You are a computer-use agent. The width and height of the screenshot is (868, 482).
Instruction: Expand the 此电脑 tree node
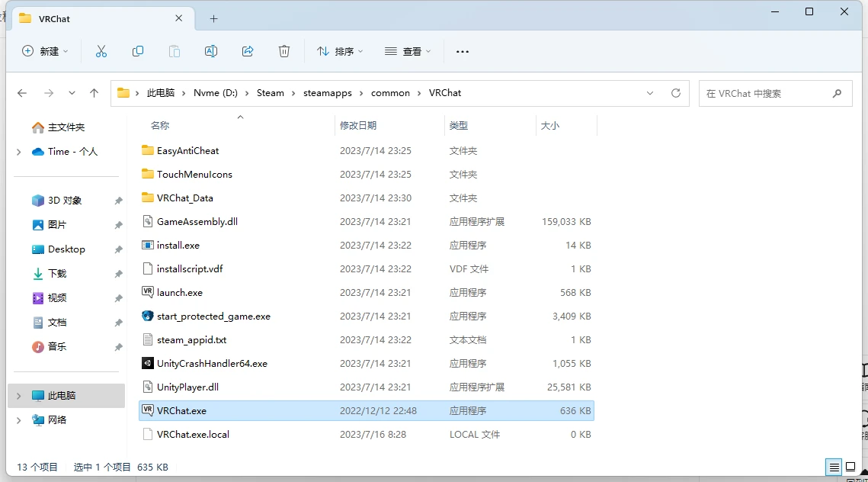click(19, 396)
